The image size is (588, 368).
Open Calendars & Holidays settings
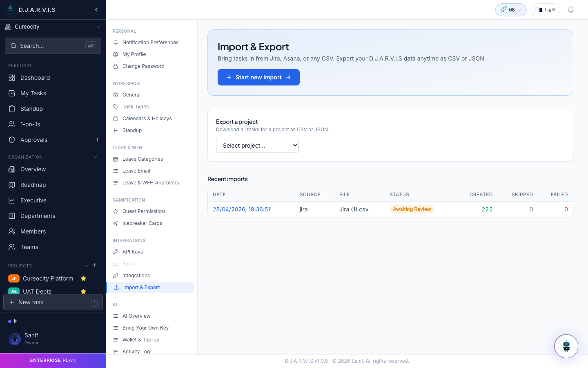[150, 119]
